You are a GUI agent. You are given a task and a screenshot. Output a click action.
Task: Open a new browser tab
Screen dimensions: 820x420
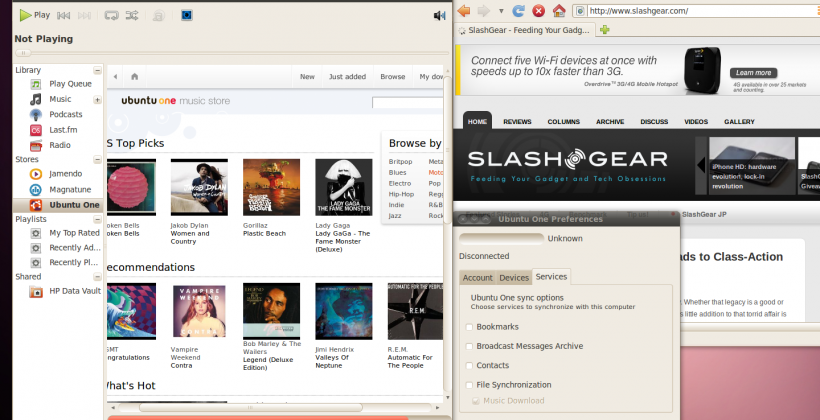coord(605,30)
